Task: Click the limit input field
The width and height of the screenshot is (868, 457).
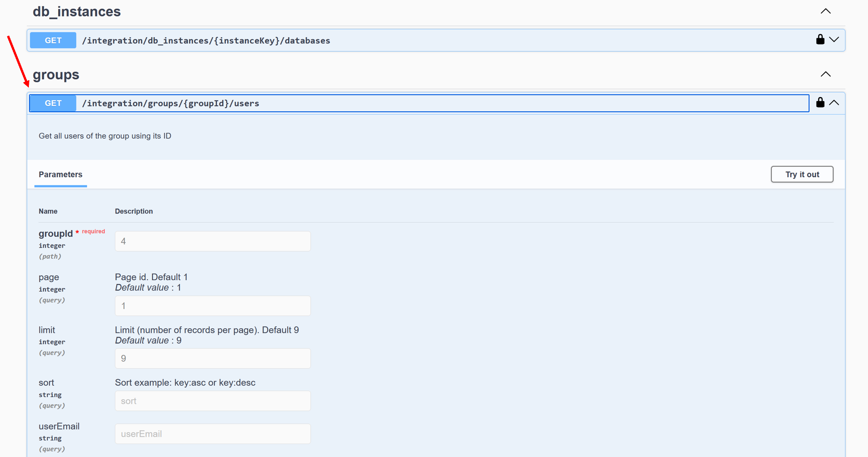Action: (x=213, y=359)
